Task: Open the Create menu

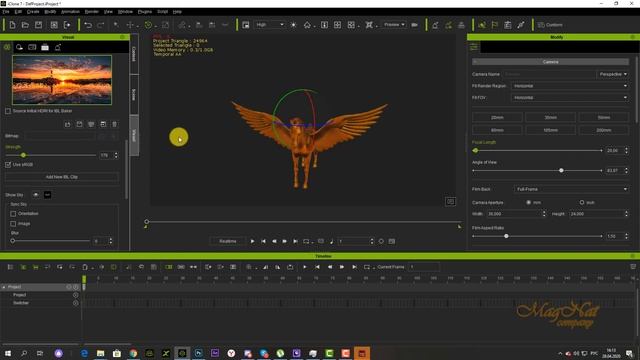Action: [33, 12]
